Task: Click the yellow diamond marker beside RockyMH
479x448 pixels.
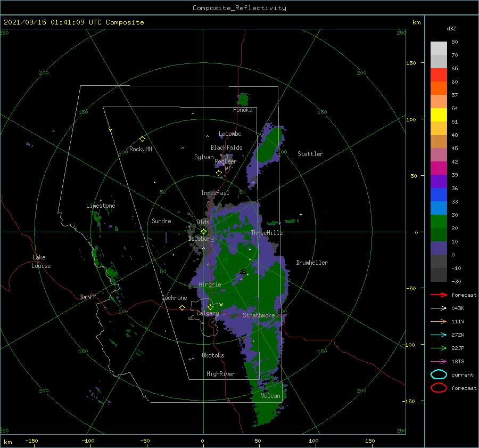Action: click(x=142, y=139)
